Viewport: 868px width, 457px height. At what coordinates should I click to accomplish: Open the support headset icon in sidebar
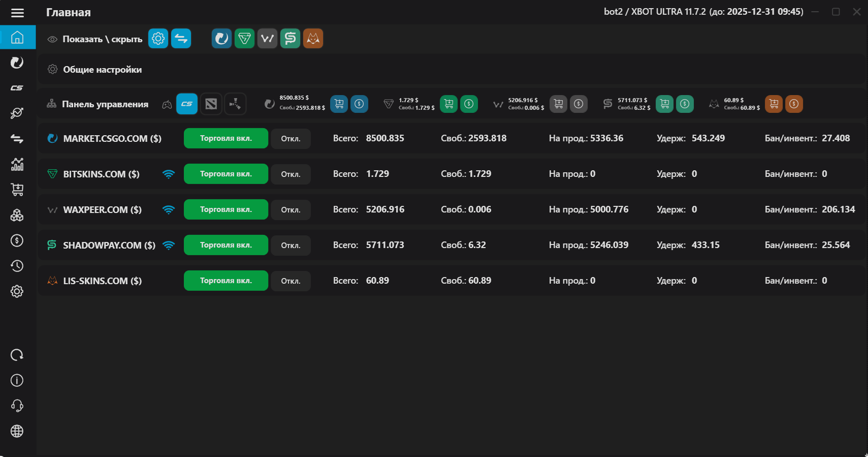point(17,406)
